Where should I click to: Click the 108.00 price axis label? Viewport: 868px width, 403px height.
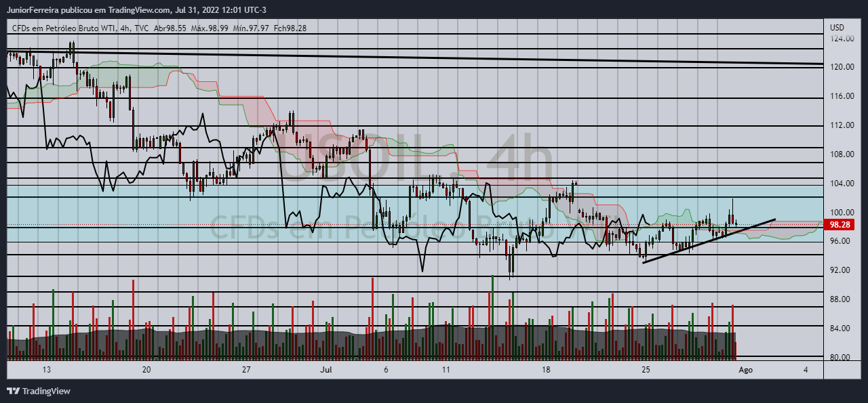click(842, 154)
